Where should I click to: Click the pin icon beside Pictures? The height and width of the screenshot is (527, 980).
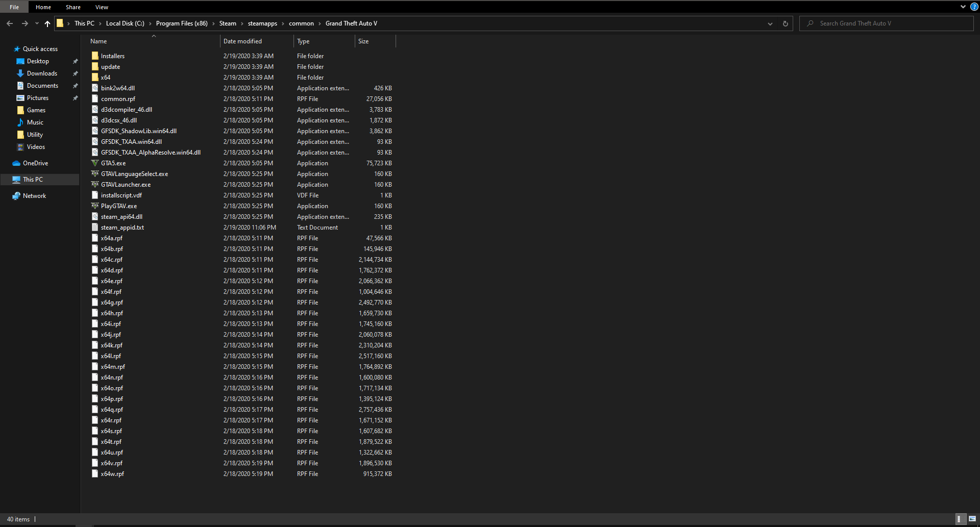[x=75, y=98]
